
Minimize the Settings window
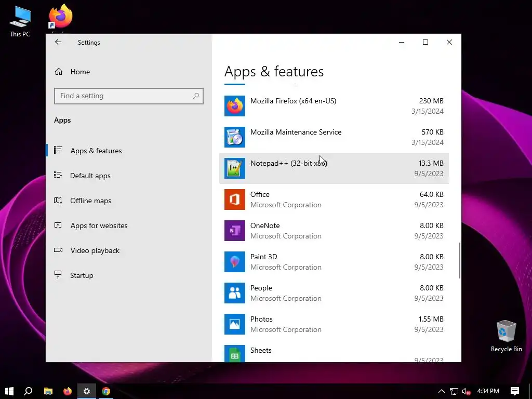tap(402, 42)
